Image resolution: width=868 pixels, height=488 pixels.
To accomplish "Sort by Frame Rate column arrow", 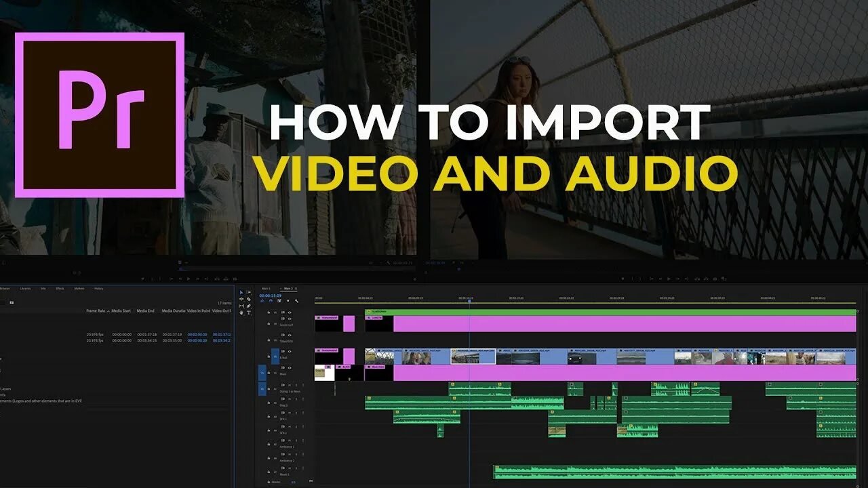I will point(108,310).
